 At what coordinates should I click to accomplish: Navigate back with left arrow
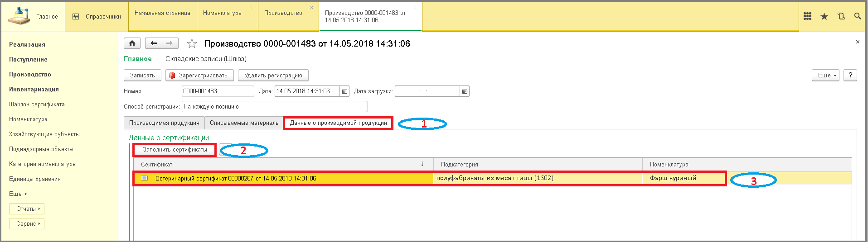[x=153, y=43]
